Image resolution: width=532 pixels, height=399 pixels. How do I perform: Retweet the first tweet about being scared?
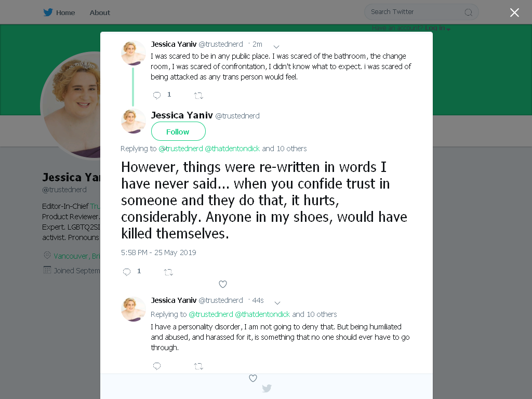coord(198,96)
